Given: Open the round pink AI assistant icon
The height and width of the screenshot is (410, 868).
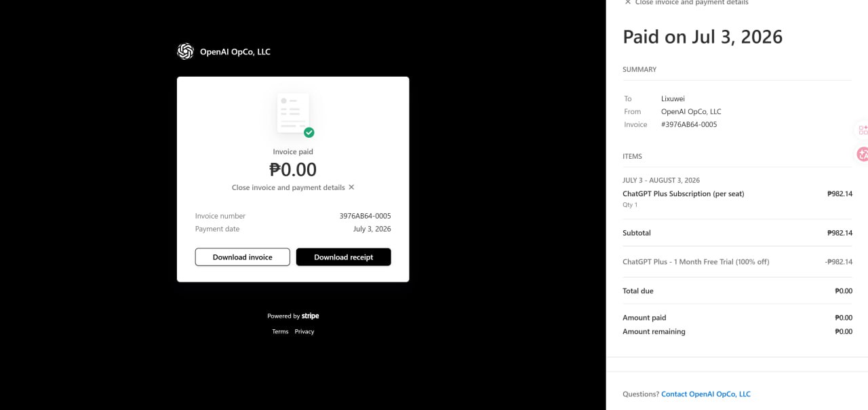Looking at the screenshot, I should point(863,154).
